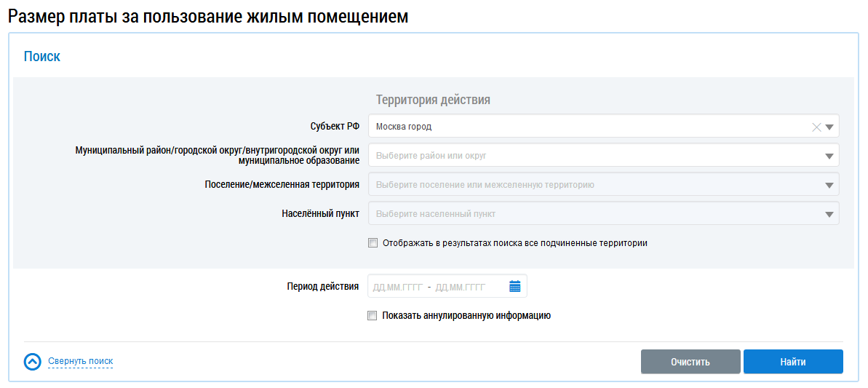Click the arrow of Поселение/межселенная территория field
Image resolution: width=868 pixels, height=388 pixels.
point(829,185)
